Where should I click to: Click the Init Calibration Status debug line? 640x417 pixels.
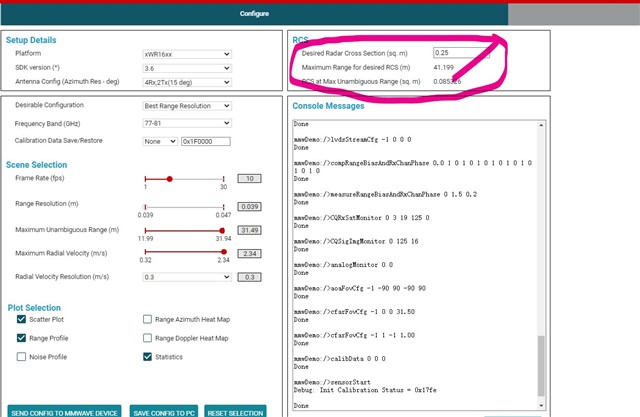pos(365,390)
